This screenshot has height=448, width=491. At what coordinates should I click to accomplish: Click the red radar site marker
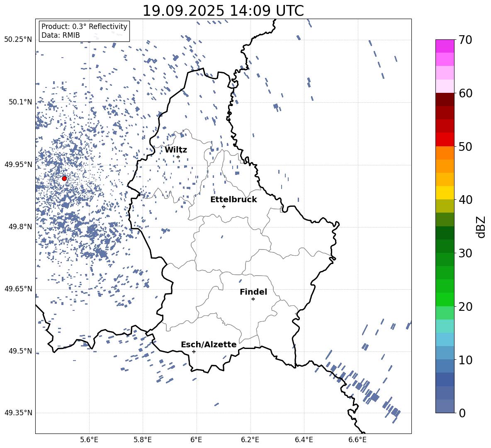[x=64, y=179]
